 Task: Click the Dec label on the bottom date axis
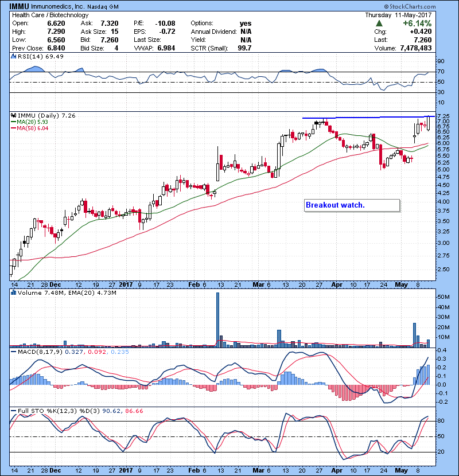(x=55, y=470)
